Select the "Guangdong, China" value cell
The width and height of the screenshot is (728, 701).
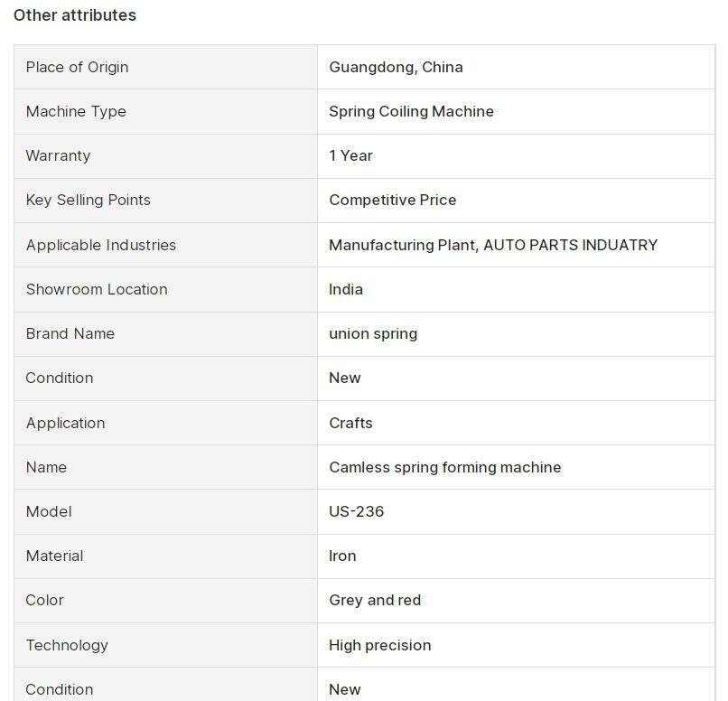click(396, 67)
